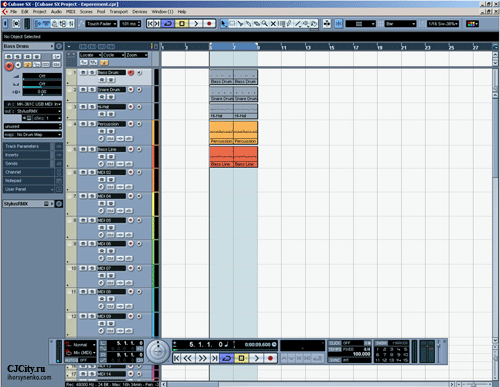Toggle monitor on the Percussion track

(139, 124)
